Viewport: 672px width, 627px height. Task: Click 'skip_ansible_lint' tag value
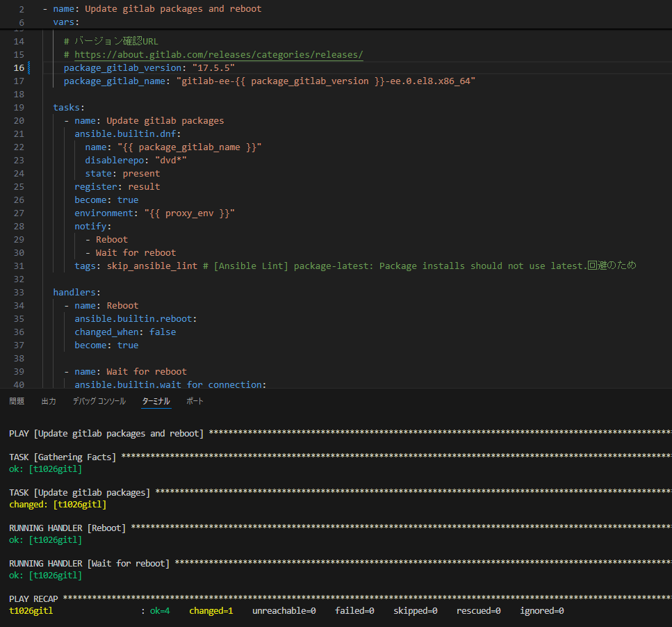tap(152, 266)
